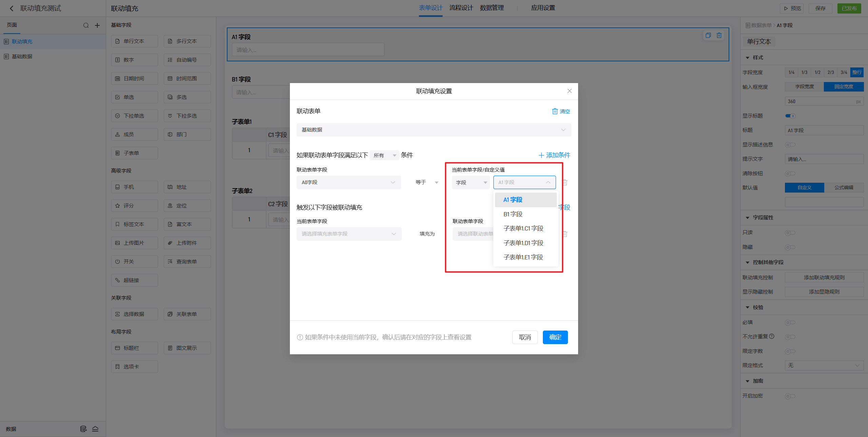Click the search icon in the 页面 panel
This screenshot has width=868, height=437.
click(86, 25)
